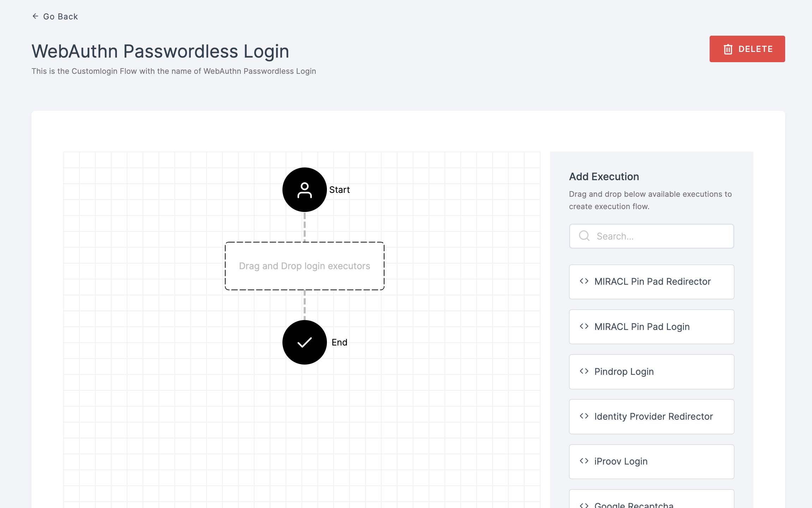Click the Pindrop Login code icon

pos(585,372)
